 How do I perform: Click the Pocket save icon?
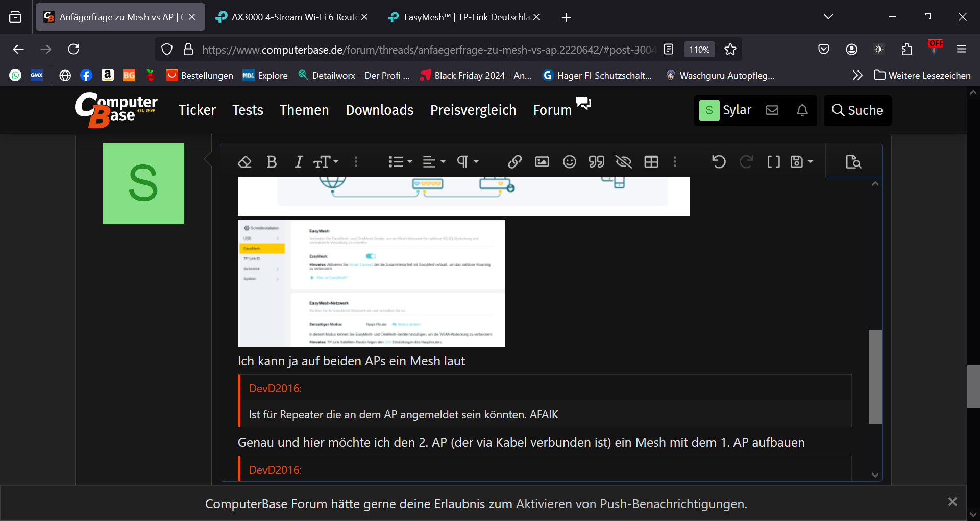[x=823, y=49]
